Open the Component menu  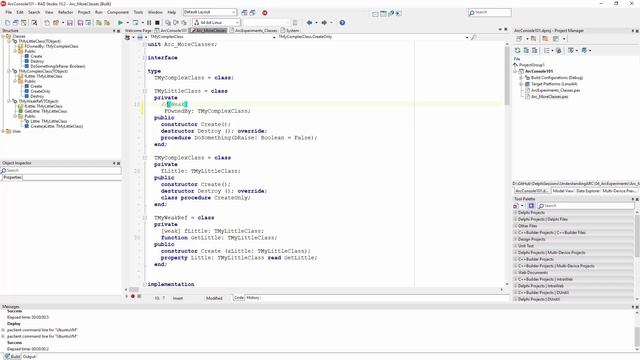coord(118,13)
